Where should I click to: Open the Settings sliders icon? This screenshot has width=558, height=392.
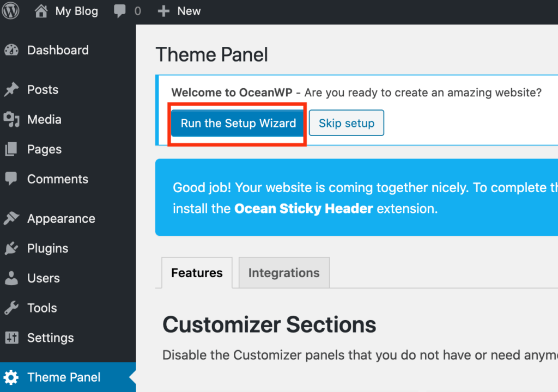[x=11, y=338]
